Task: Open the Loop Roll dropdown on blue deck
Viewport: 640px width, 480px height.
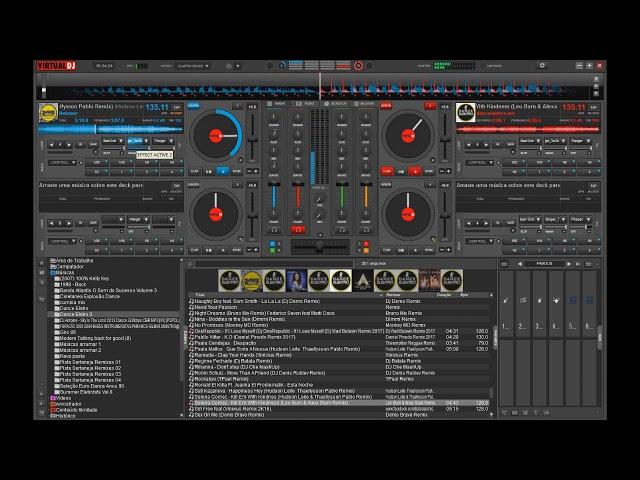Action: click(x=62, y=162)
